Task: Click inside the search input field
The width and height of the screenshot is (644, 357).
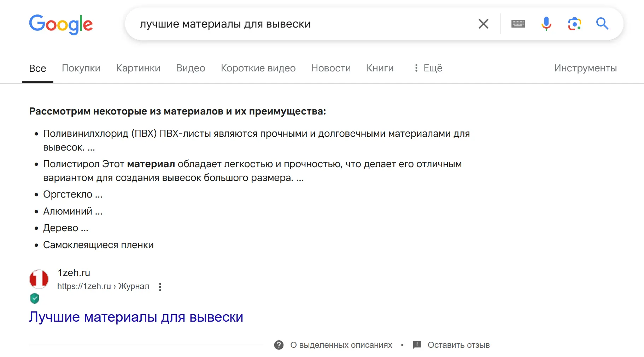Action: pyautogui.click(x=283, y=24)
